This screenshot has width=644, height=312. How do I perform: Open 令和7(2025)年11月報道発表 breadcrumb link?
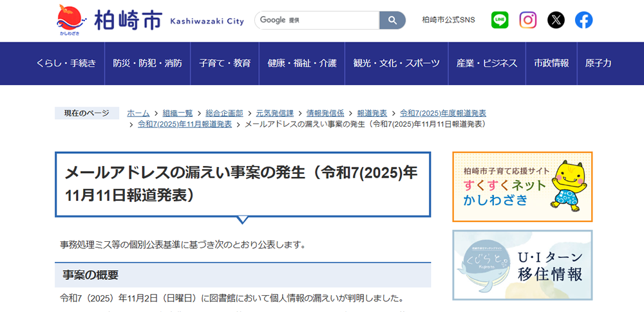pyautogui.click(x=185, y=124)
